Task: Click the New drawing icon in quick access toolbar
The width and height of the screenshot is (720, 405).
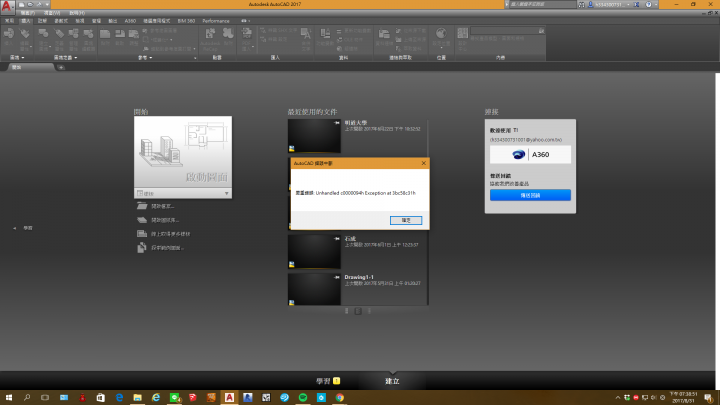Action: point(22,4)
